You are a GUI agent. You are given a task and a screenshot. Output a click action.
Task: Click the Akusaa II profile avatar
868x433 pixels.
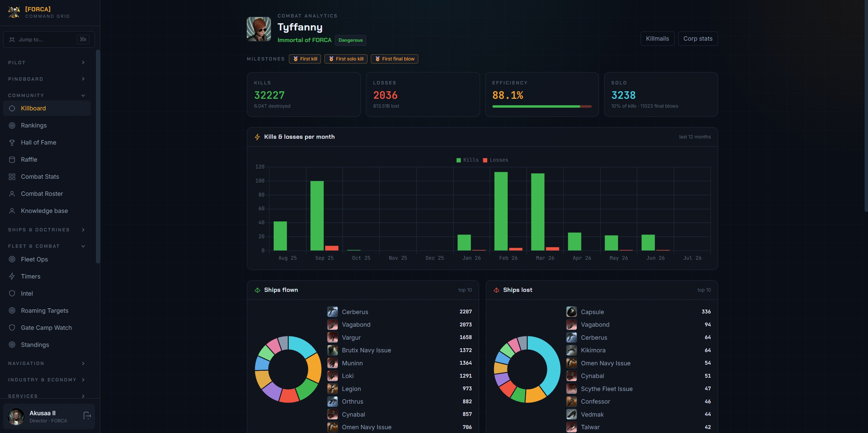click(x=16, y=416)
